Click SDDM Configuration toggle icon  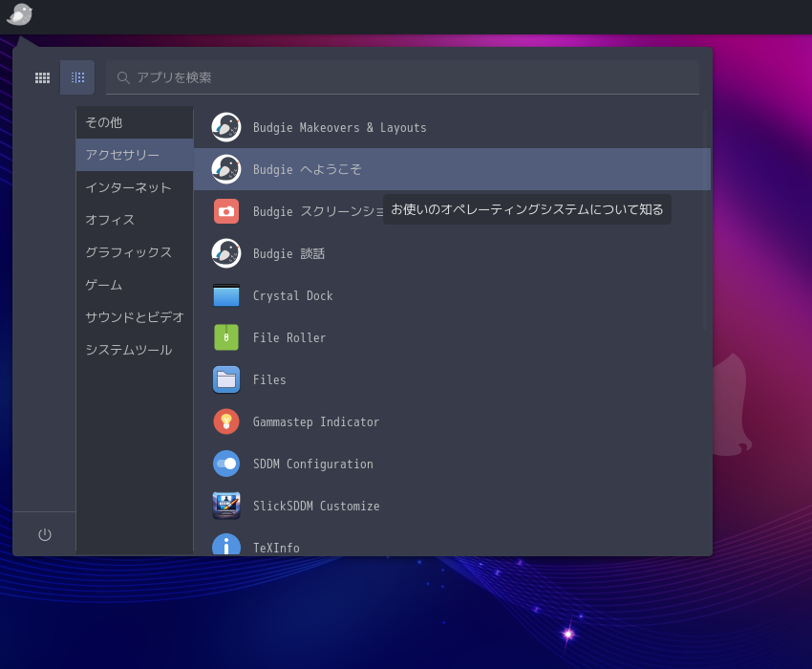[226, 464]
